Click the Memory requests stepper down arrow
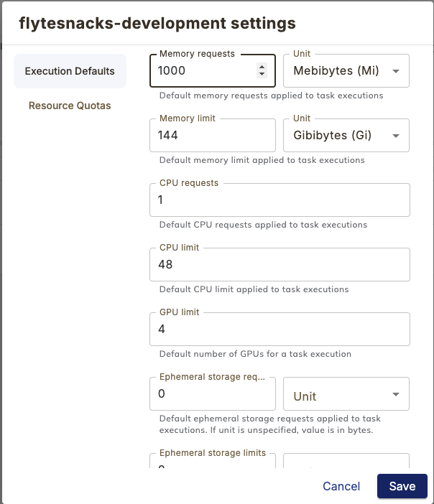434x504 pixels. [262, 74]
